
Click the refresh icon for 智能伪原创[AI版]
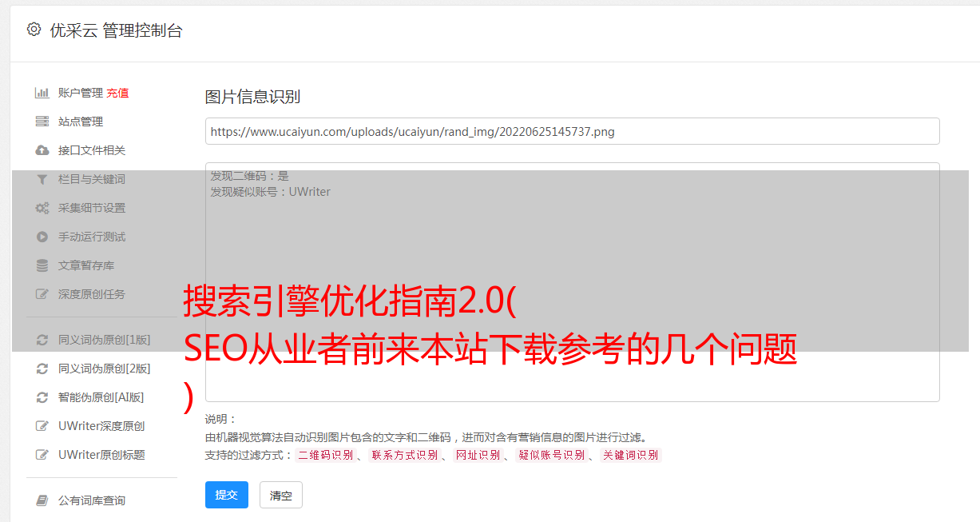tap(42, 397)
